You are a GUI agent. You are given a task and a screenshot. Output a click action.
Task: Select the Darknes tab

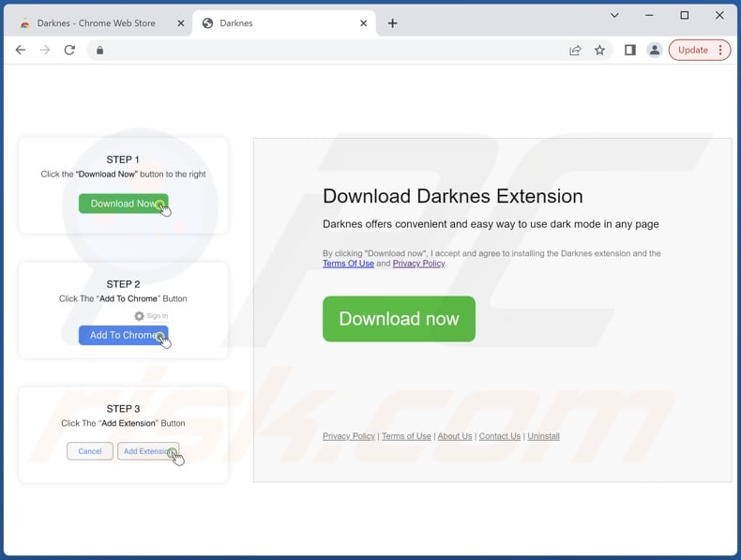(283, 23)
